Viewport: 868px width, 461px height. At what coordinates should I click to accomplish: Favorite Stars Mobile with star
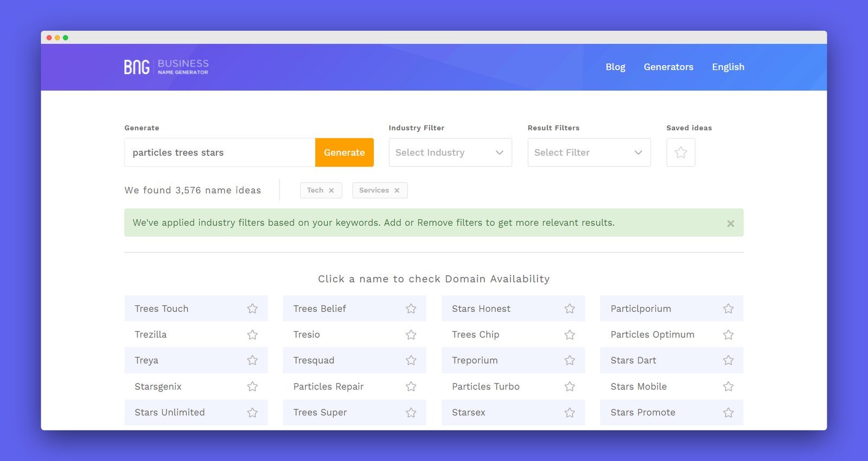pyautogui.click(x=728, y=386)
